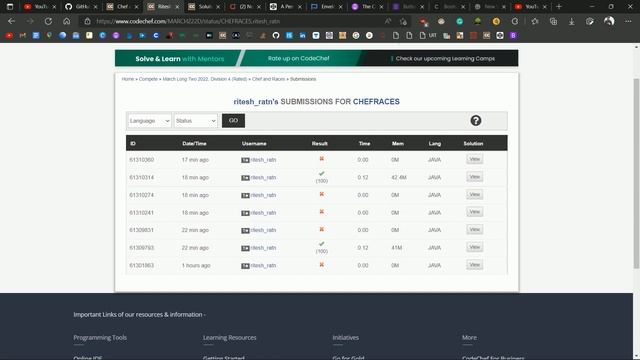640x360 pixels.
Task: Switch to the 'The C' browser tab
Action: pos(367,7)
